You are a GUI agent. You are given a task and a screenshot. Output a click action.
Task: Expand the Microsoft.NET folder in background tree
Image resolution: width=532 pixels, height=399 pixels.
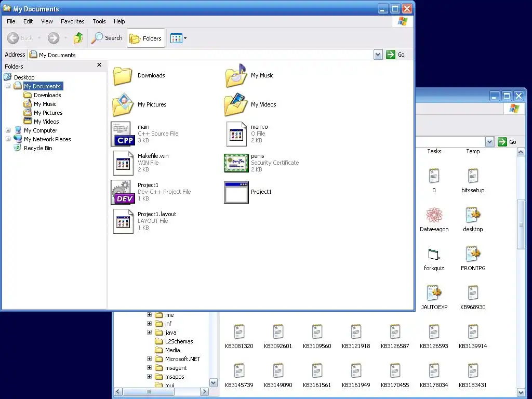click(149, 359)
